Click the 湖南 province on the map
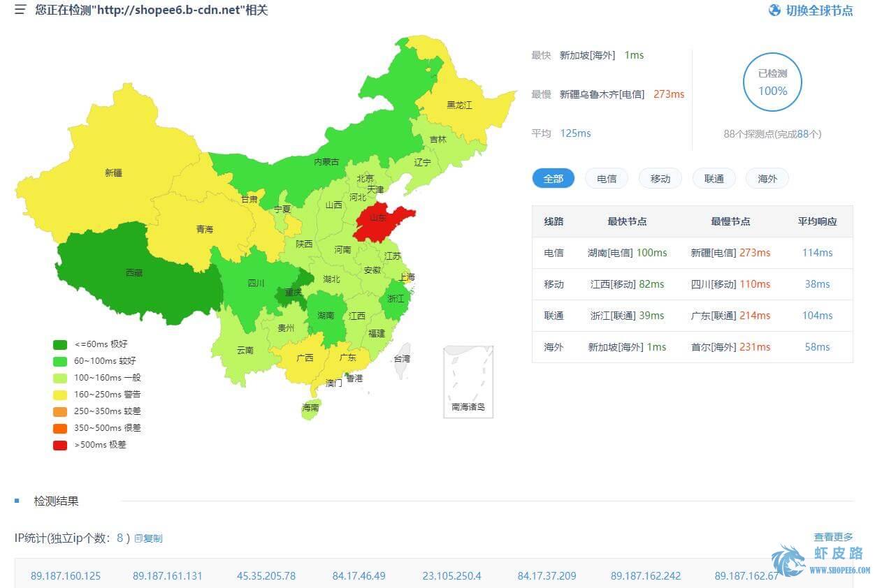The width and height of the screenshot is (882, 588). [x=326, y=318]
